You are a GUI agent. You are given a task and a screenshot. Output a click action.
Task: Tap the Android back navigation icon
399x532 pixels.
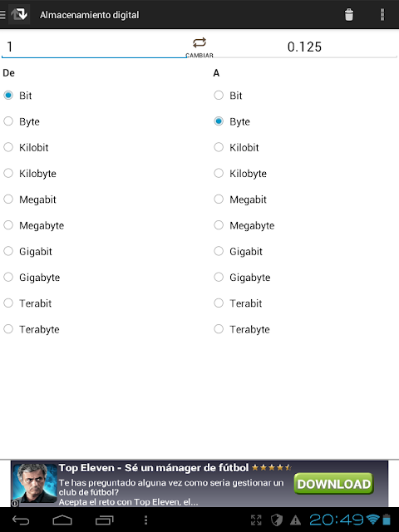(21, 520)
